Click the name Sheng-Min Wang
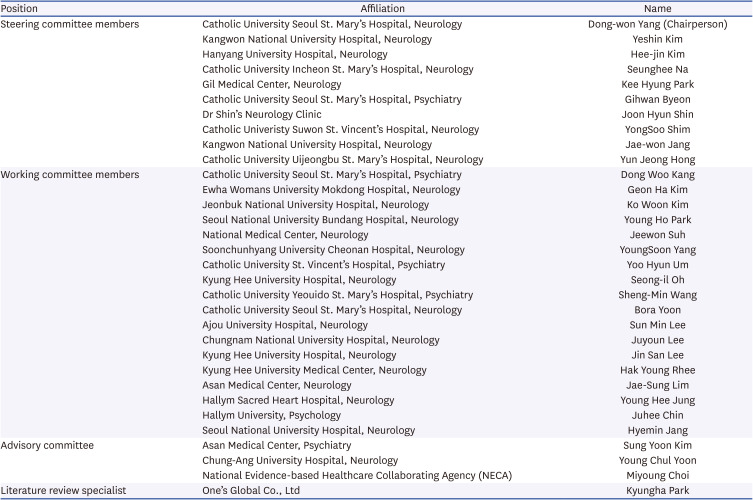Image resolution: width=753 pixels, height=500 pixels. 657,295
